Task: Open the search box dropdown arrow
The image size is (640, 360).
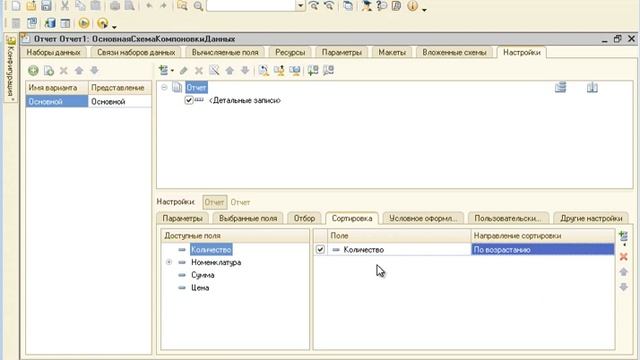Action: [x=300, y=6]
